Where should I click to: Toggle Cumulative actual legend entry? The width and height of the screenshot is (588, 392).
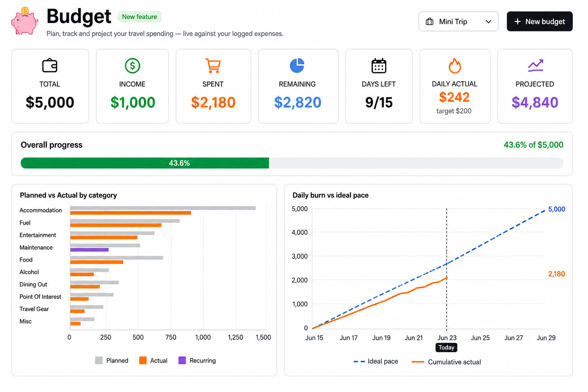[446, 362]
